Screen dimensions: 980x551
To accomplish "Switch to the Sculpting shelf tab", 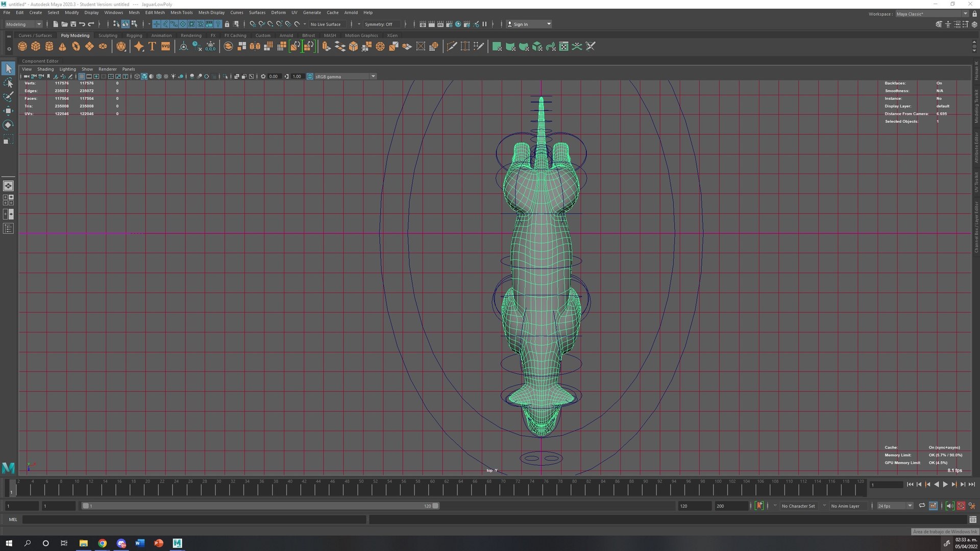I will (x=108, y=35).
